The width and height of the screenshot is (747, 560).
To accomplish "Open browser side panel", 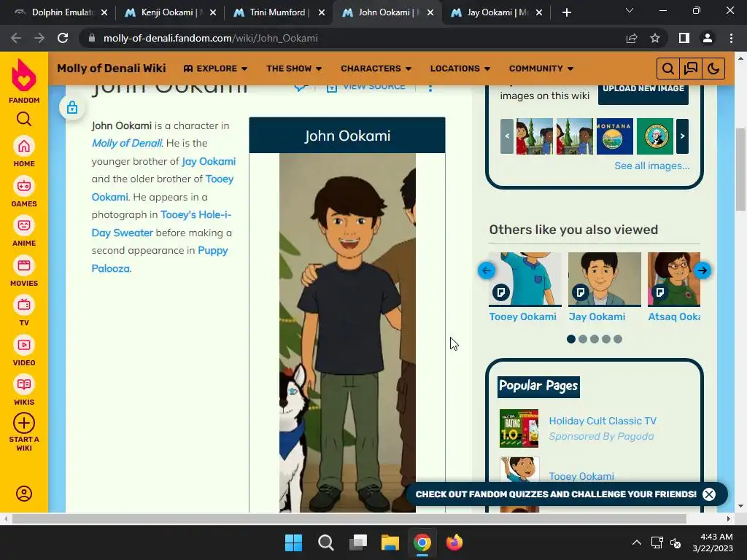I will click(684, 38).
